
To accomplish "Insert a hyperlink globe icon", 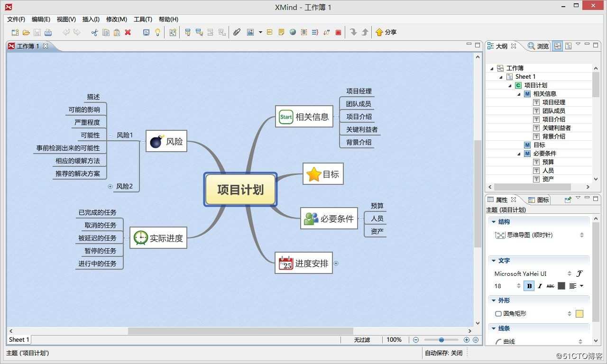I will point(293,32).
